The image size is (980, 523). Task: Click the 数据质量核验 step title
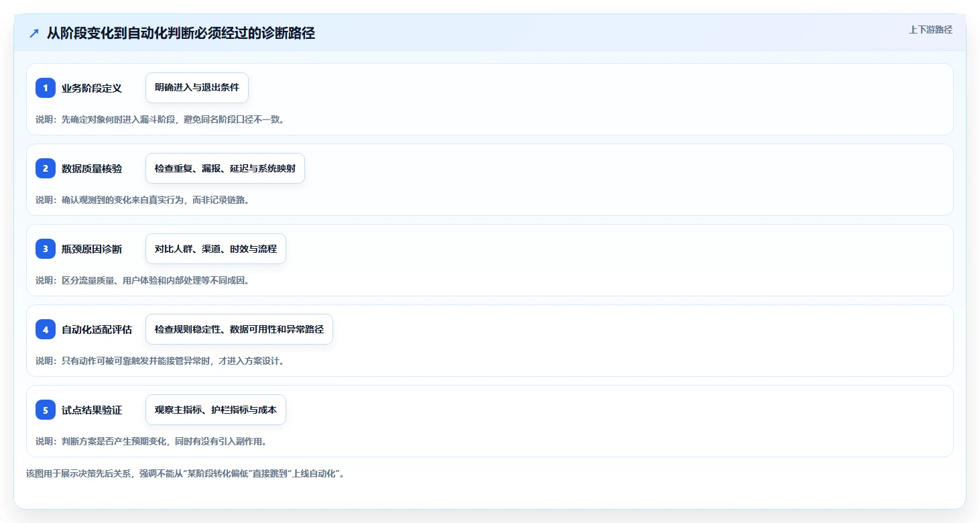pos(92,168)
